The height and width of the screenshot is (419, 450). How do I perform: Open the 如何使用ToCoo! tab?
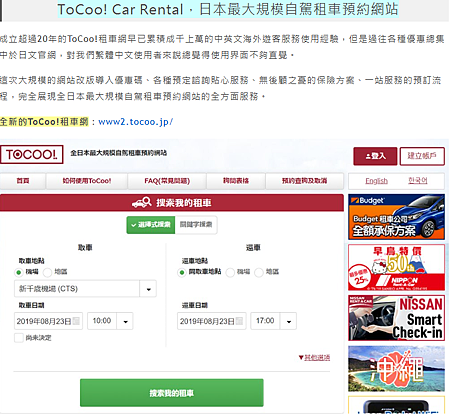(x=87, y=181)
